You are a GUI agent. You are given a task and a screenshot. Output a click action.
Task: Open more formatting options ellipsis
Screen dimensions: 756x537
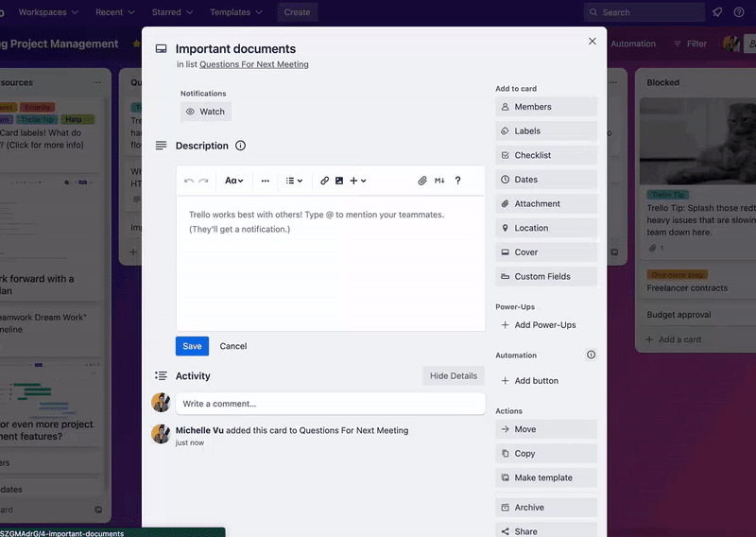point(266,181)
